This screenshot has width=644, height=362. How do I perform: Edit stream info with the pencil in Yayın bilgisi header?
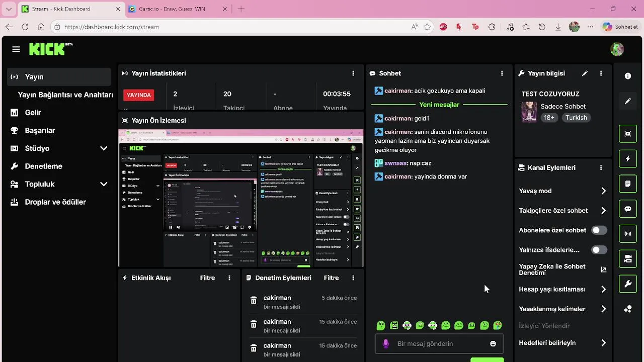(585, 73)
